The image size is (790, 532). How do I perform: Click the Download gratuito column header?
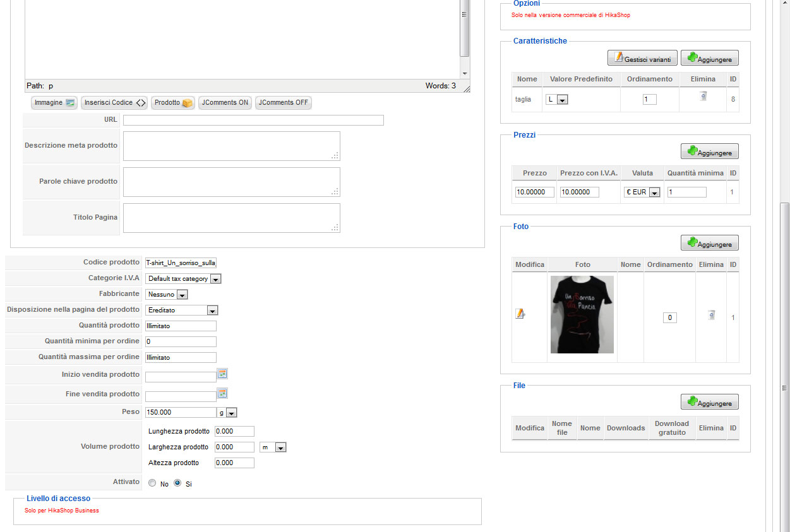coord(672,429)
